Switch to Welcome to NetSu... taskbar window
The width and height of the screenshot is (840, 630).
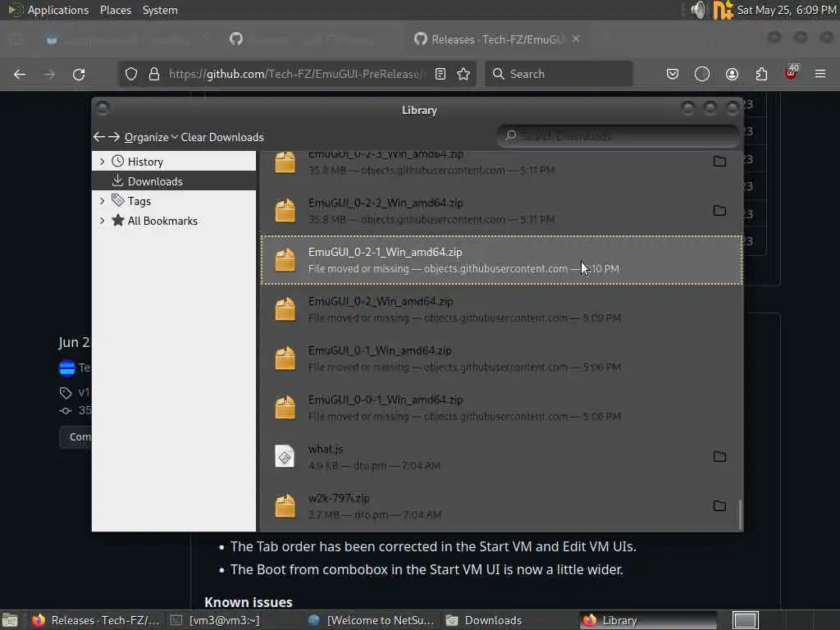click(x=372, y=620)
